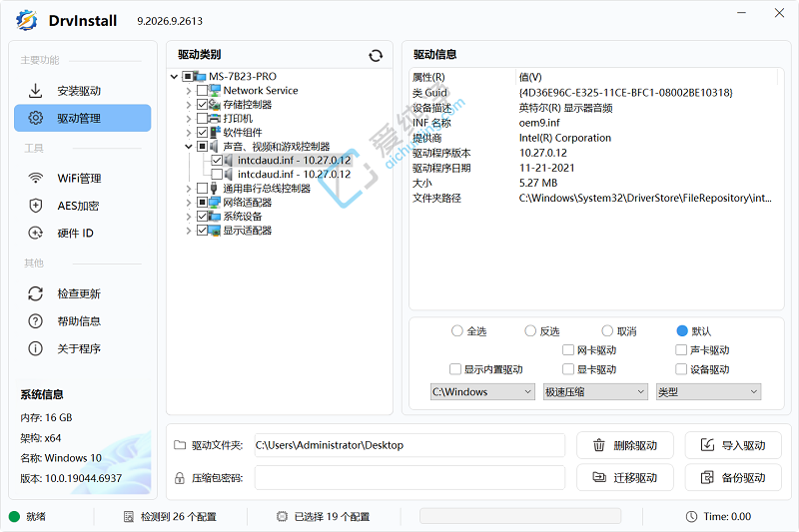Open 检查更新 in sidebar
799x532 pixels.
click(x=83, y=293)
